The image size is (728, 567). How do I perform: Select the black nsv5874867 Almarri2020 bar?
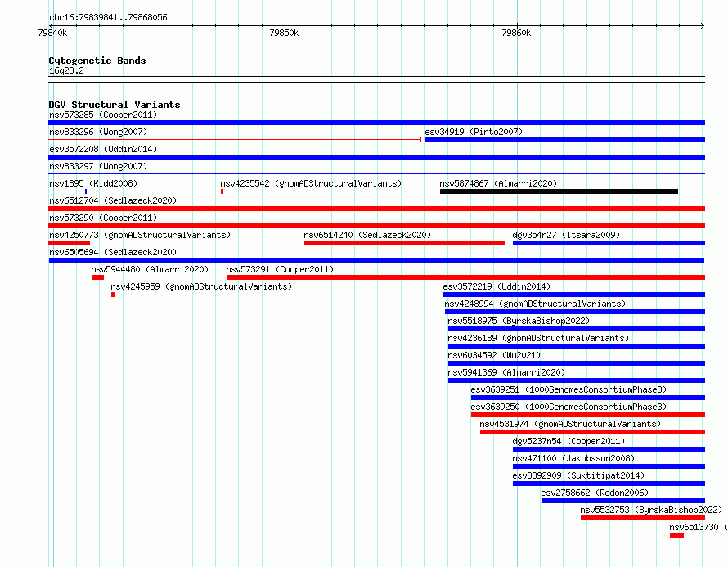pyautogui.click(x=559, y=191)
